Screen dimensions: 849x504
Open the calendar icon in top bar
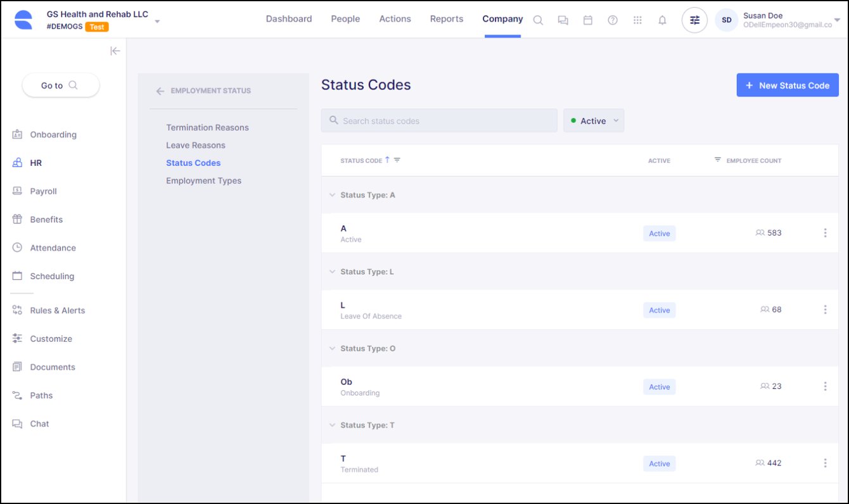pos(588,20)
